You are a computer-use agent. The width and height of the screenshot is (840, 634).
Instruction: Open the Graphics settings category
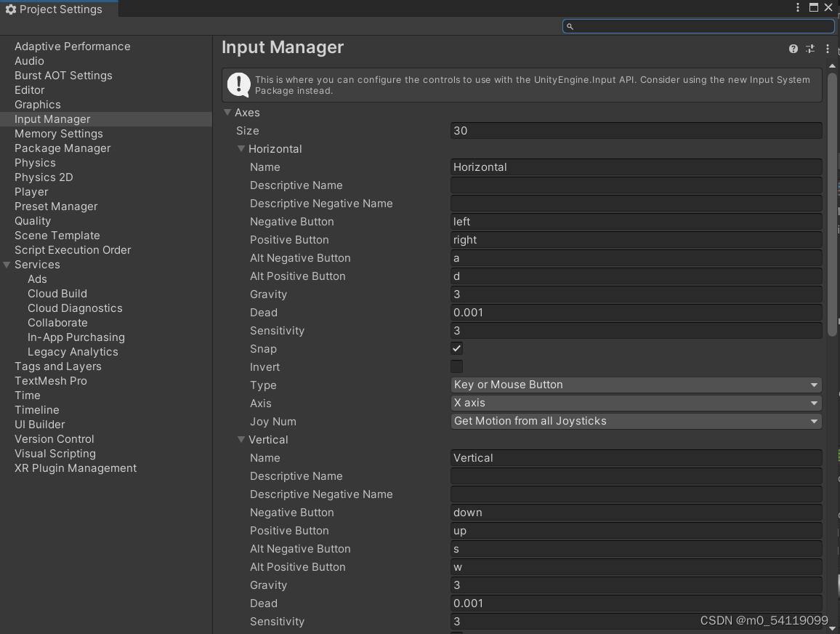[x=38, y=105]
